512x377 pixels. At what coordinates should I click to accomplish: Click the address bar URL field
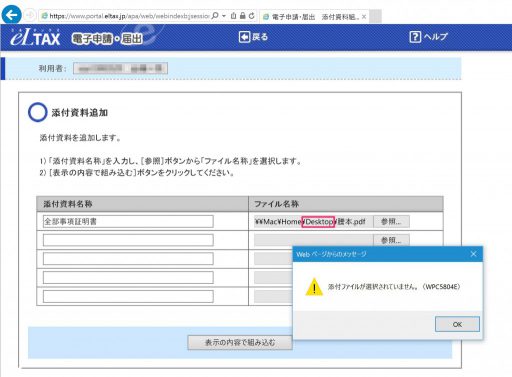(129, 16)
